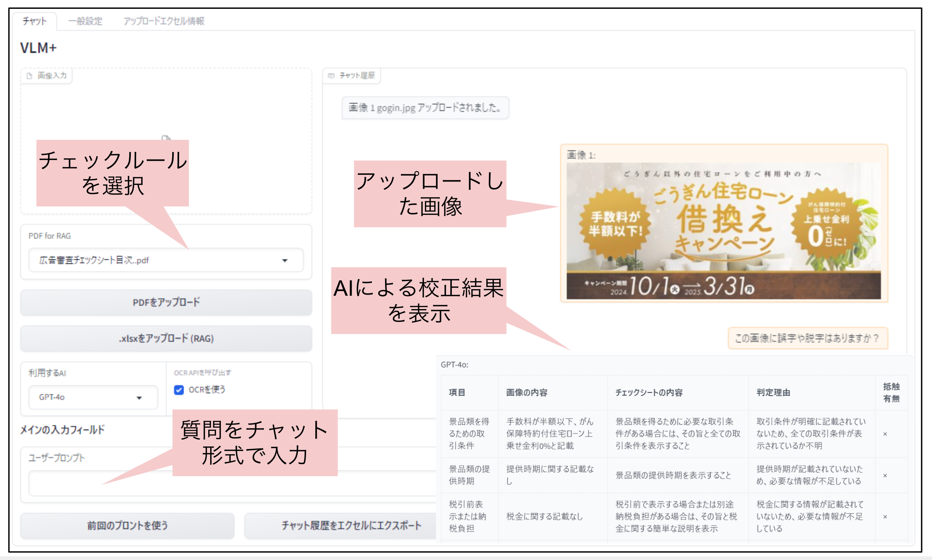Click the 抵触有無 column header
Viewport: 932px width, 560px height.
pos(891,392)
